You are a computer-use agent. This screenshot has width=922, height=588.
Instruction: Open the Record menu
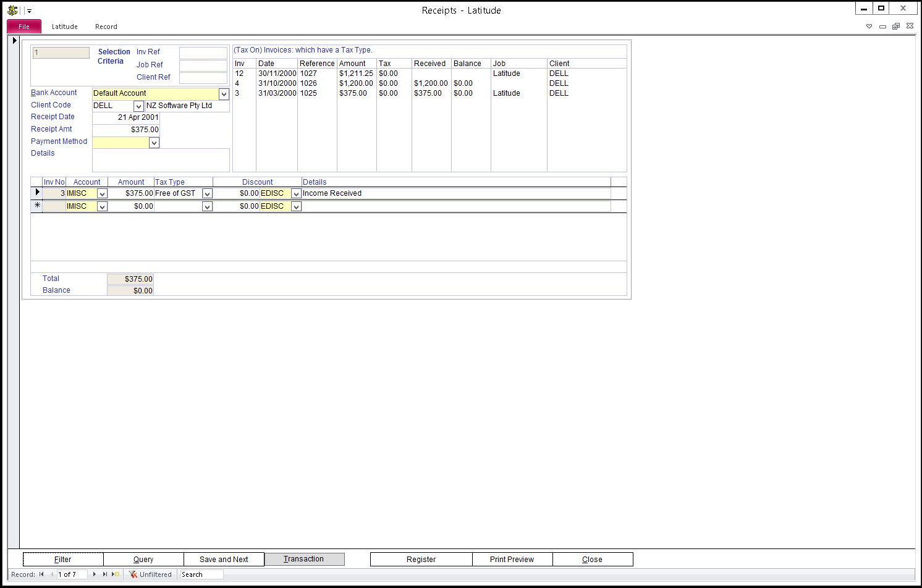106,27
